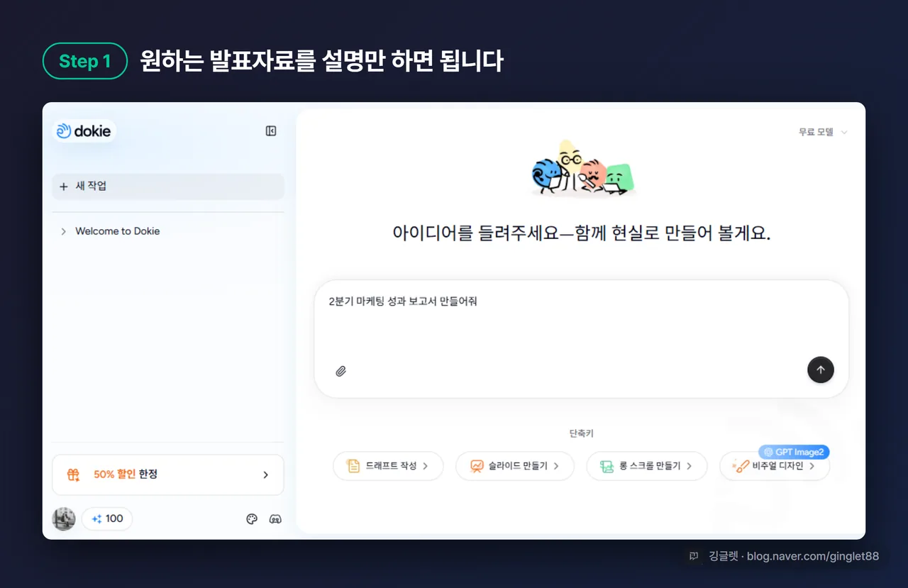This screenshot has width=908, height=588.
Task: Open the Discord community icon
Action: [276, 519]
